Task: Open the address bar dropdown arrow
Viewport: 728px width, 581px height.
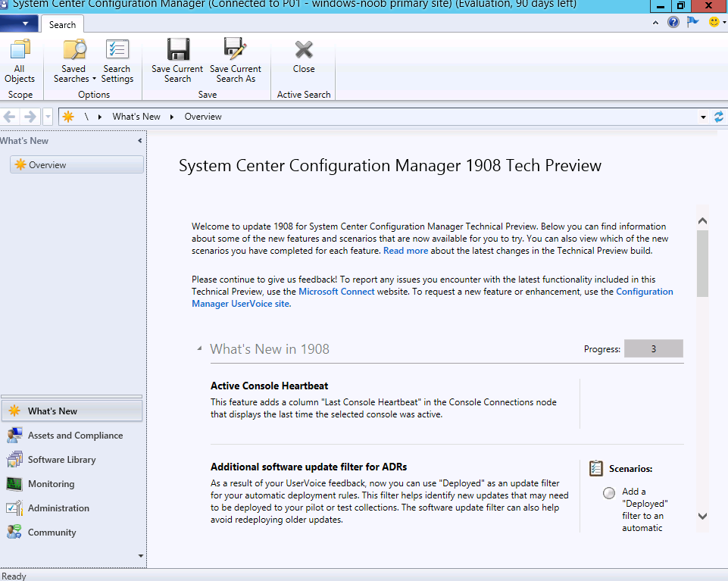Action: [704, 117]
